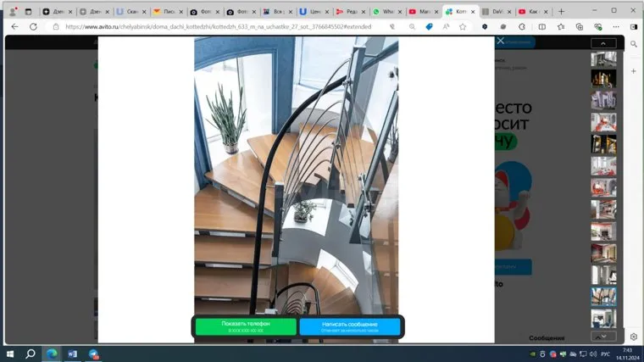Open Edge sidebar settings gear
644x362 pixels.
(633, 337)
